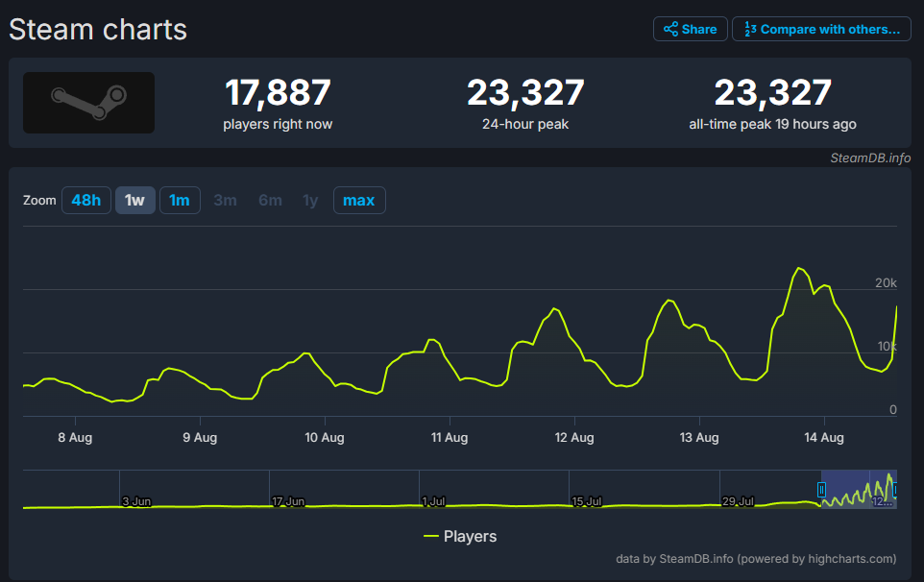Set chart zoom to 48h
924x582 pixels.
tap(86, 201)
